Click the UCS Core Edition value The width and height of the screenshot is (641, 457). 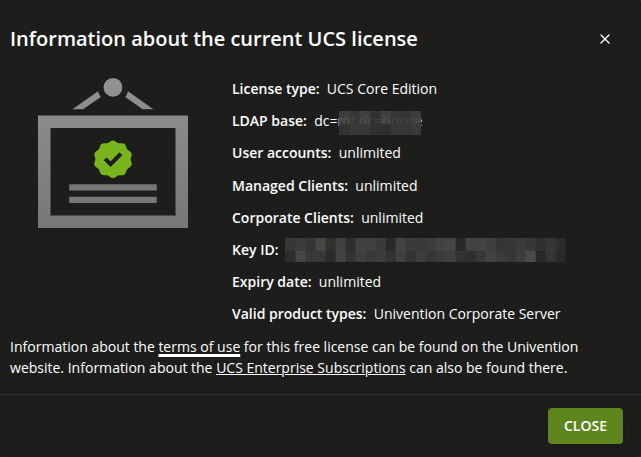(382, 89)
